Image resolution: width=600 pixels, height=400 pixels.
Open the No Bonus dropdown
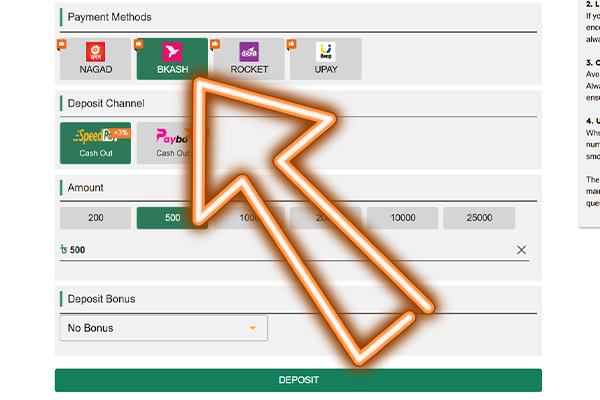click(164, 328)
